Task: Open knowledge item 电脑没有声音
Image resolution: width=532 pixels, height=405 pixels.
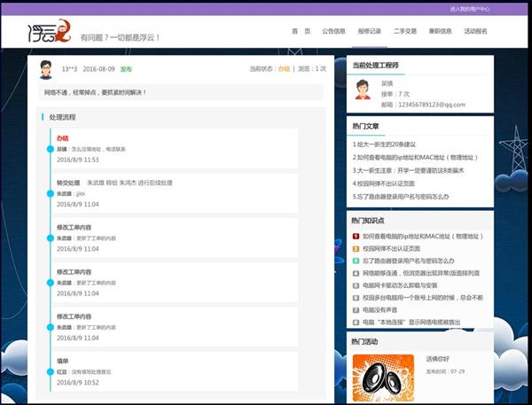Action: 379,309
